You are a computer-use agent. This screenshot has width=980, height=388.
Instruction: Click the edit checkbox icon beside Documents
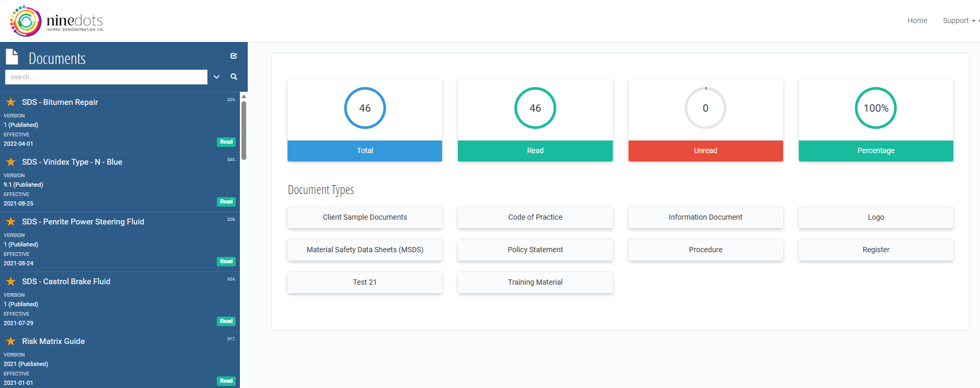pyautogui.click(x=234, y=56)
